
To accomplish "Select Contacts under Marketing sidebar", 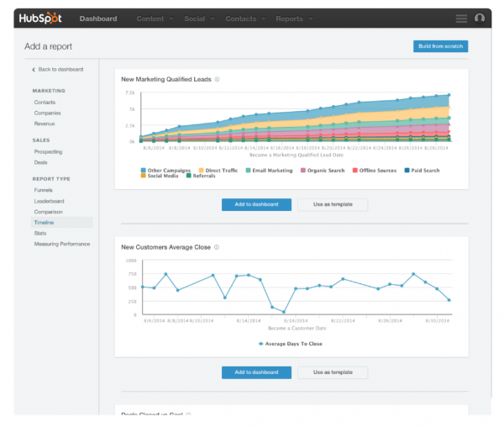I will tap(45, 103).
